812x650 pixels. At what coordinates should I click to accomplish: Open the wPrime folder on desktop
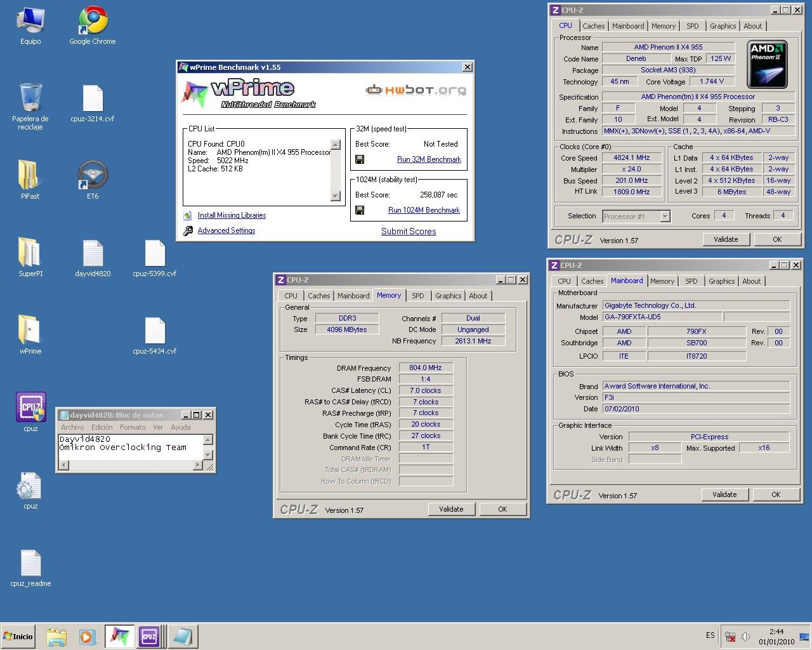pos(30,336)
